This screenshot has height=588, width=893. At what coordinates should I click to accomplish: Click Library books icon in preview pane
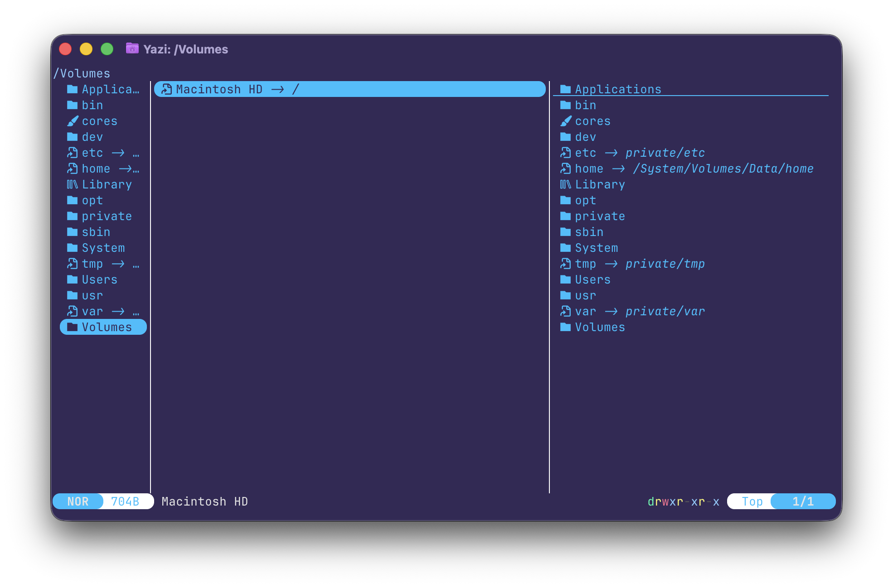(x=565, y=184)
